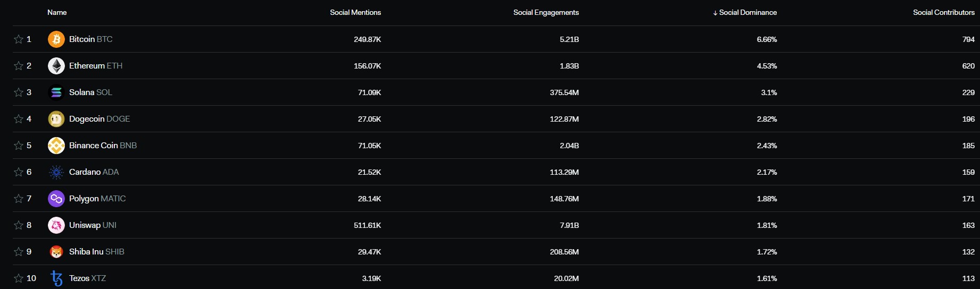Click the Uniswap unicorn logo icon

click(x=56, y=225)
